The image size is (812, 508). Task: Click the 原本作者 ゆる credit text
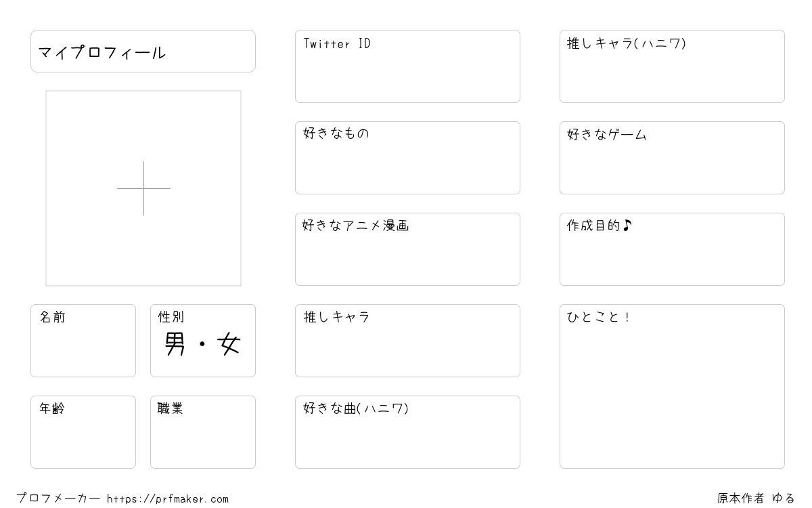pyautogui.click(x=757, y=499)
